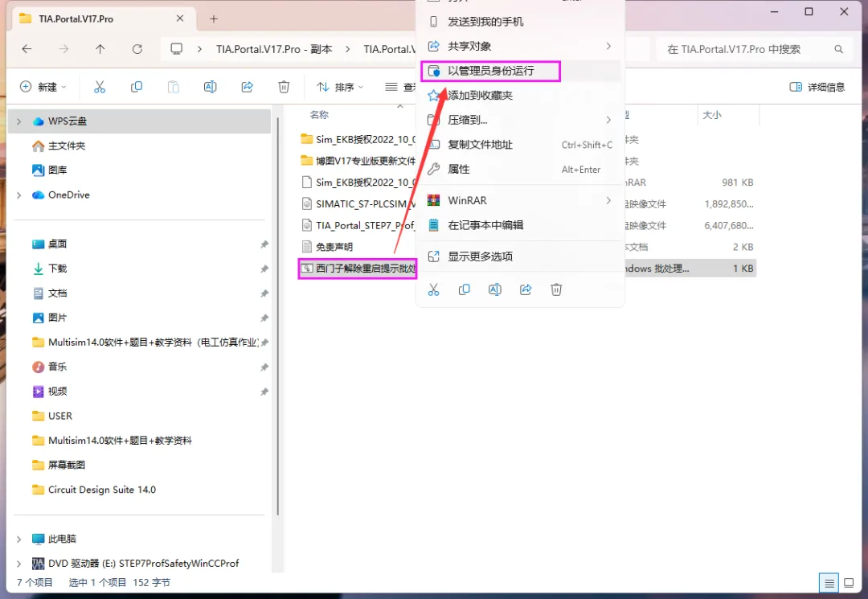Image resolution: width=868 pixels, height=599 pixels.
Task: Click the Copy icon in context menu bottom row
Action: [x=465, y=289]
